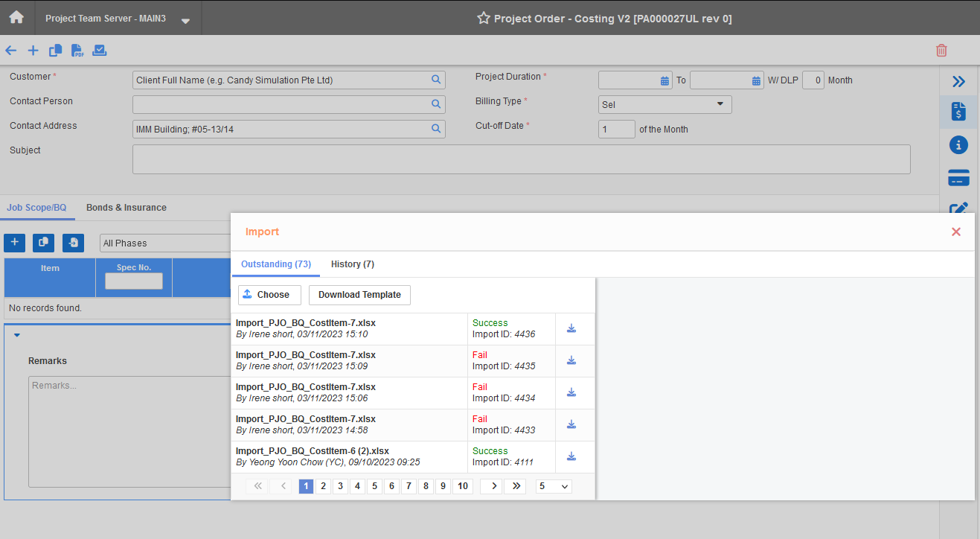Open the All Phases dropdown
Image resolution: width=980 pixels, height=539 pixels.
(165, 243)
